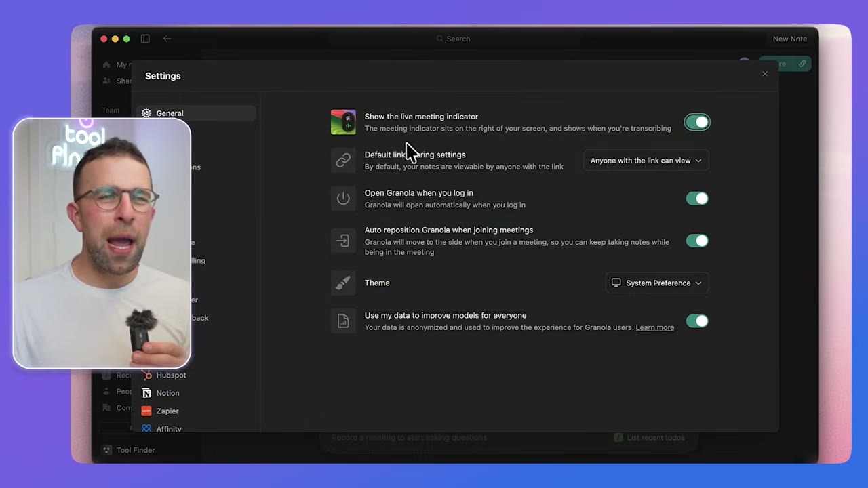The image size is (868, 488).
Task: Click the Theme label text
Action: [377, 283]
